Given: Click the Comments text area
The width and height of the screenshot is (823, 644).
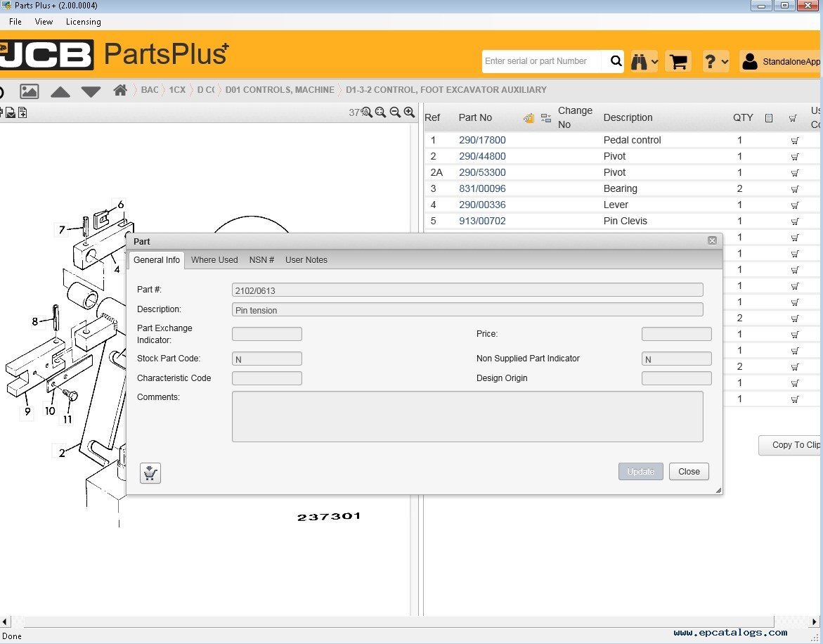Looking at the screenshot, I should pyautogui.click(x=467, y=417).
